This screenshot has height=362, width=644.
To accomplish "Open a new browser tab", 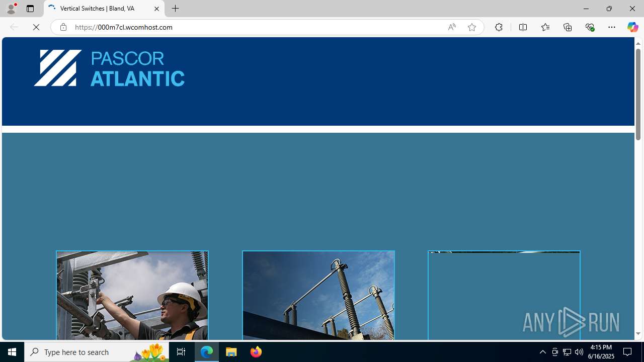I will pos(176,9).
